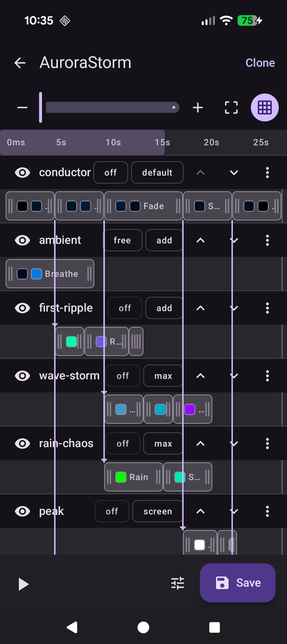Move ambient track down
Screen dimensions: 287x644
click(234, 240)
